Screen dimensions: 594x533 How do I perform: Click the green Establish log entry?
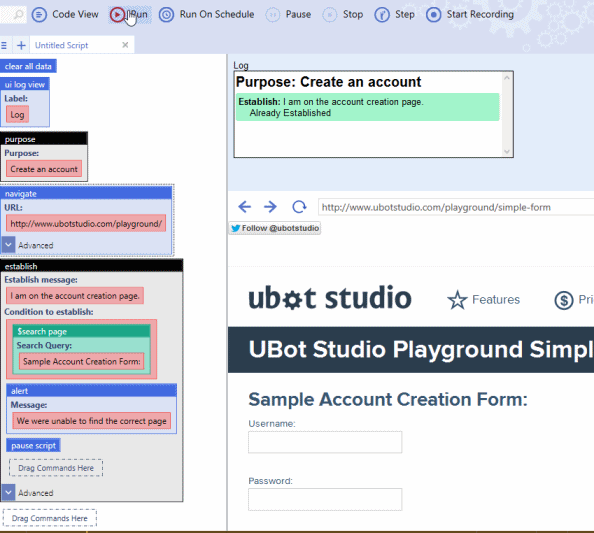[367, 107]
